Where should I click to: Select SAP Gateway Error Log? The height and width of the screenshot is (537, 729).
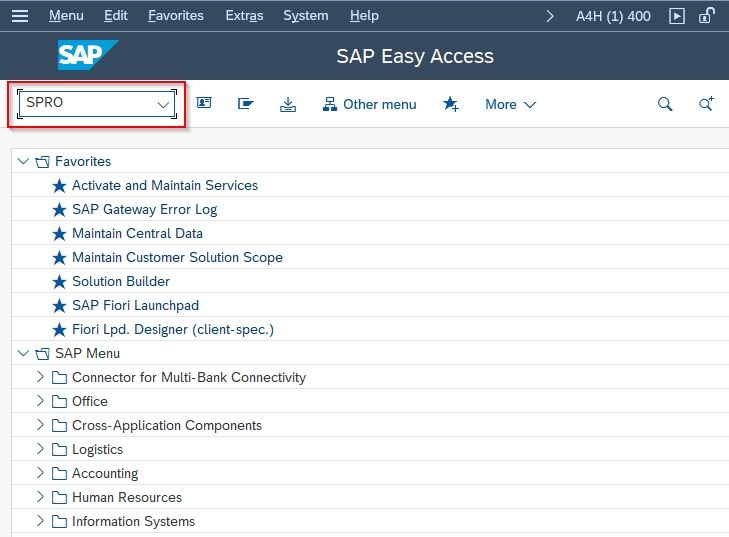coord(145,210)
